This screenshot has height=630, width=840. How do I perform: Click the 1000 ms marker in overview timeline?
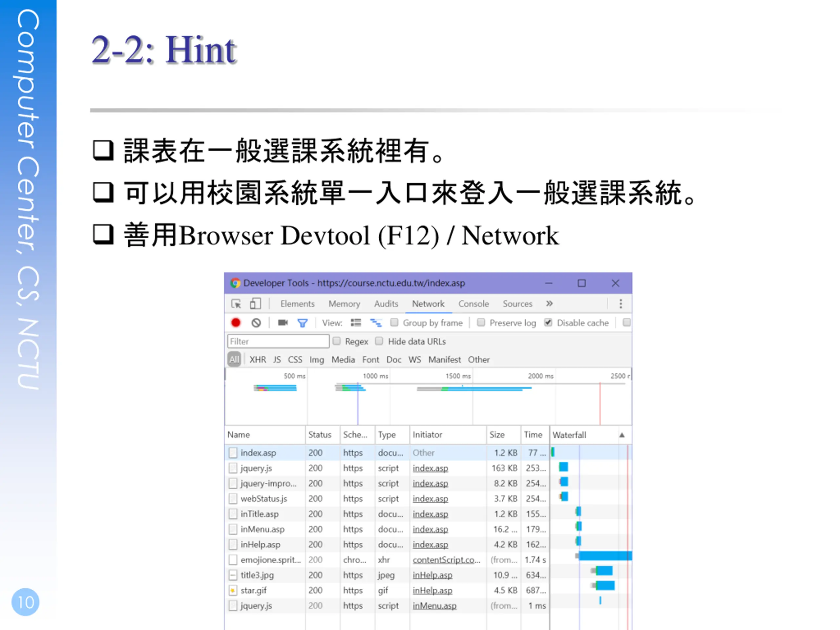click(375, 376)
